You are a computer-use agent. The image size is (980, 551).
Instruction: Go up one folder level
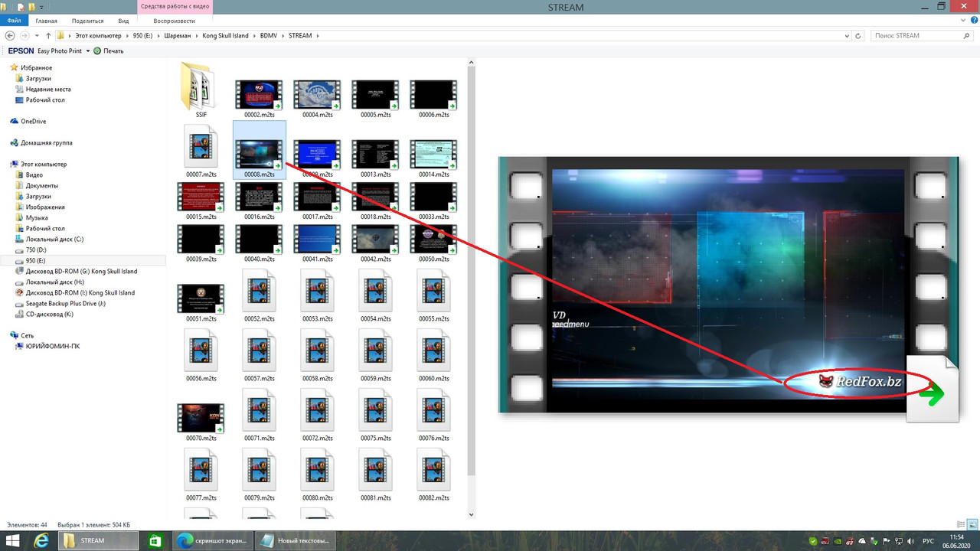click(48, 35)
